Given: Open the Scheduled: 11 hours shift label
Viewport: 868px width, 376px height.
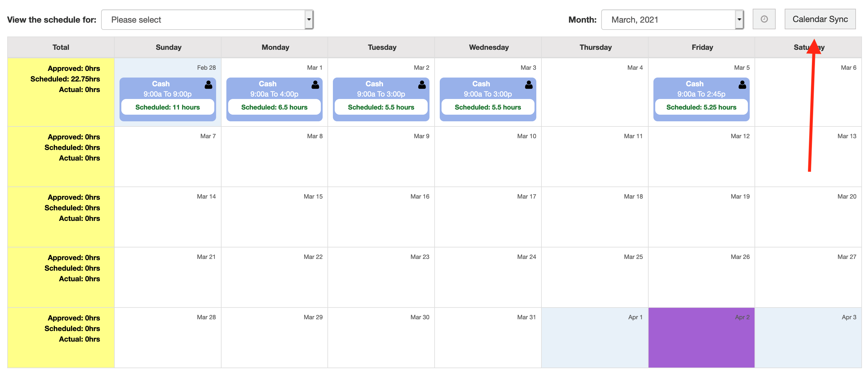Looking at the screenshot, I should click(168, 107).
